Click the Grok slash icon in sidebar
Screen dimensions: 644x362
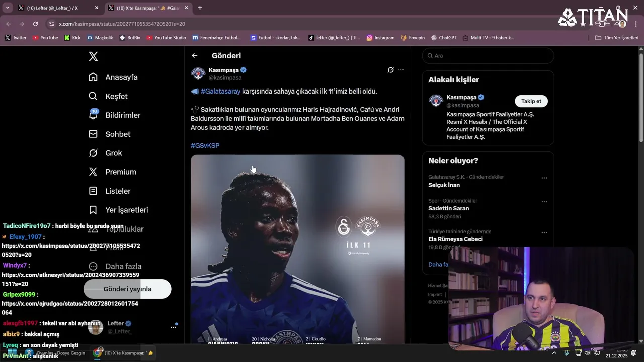[x=93, y=153]
